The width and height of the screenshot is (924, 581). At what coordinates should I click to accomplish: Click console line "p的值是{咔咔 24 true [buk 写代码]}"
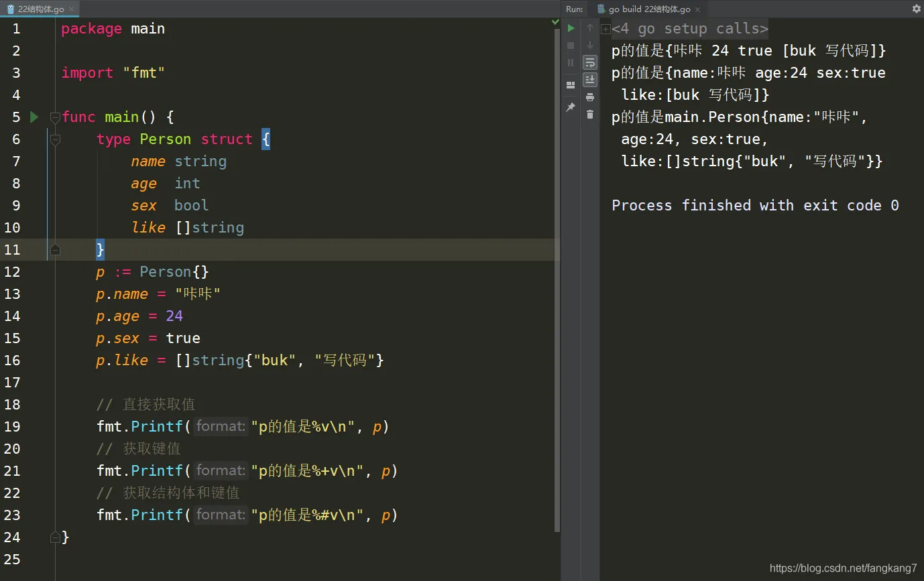point(749,50)
